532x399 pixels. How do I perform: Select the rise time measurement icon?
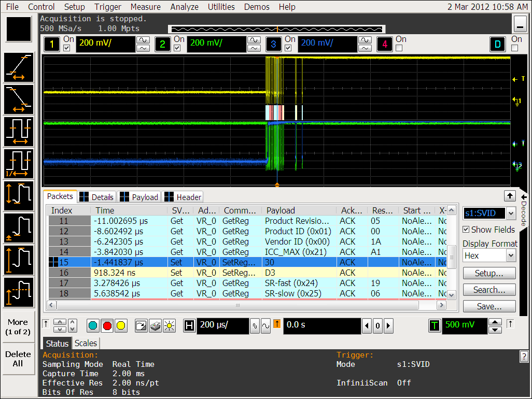tap(19, 67)
